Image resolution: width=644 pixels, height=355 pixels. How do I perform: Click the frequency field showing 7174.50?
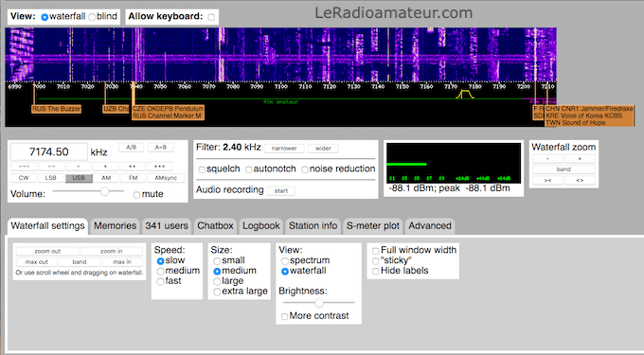point(49,151)
